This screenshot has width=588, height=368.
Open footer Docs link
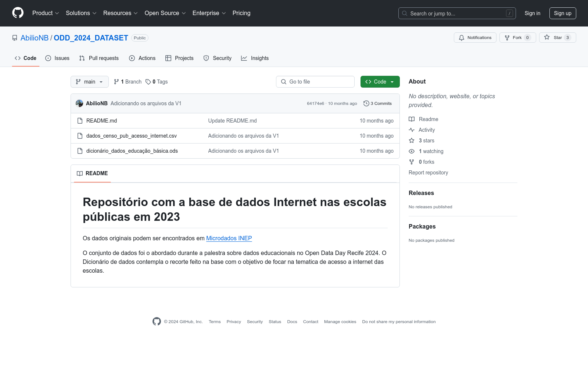[x=292, y=322]
